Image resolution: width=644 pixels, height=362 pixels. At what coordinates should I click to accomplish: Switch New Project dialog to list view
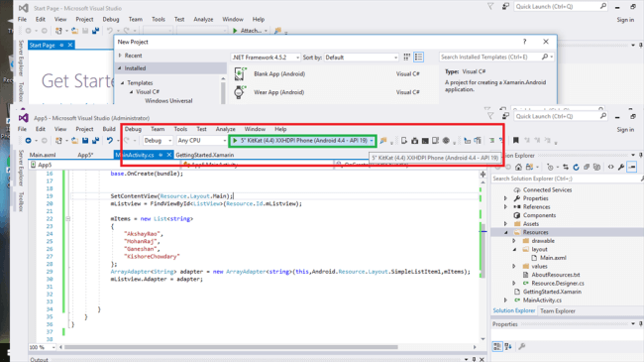(418, 58)
